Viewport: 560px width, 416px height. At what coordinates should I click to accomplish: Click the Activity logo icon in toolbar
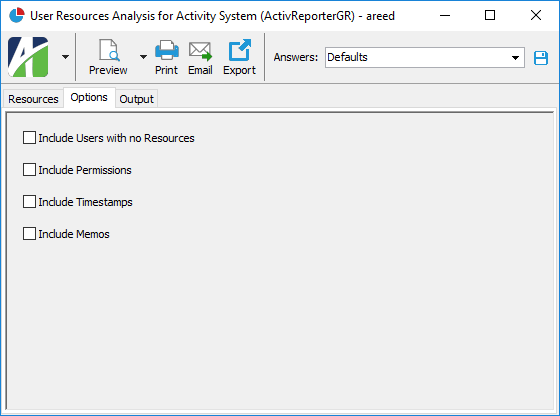[28, 57]
